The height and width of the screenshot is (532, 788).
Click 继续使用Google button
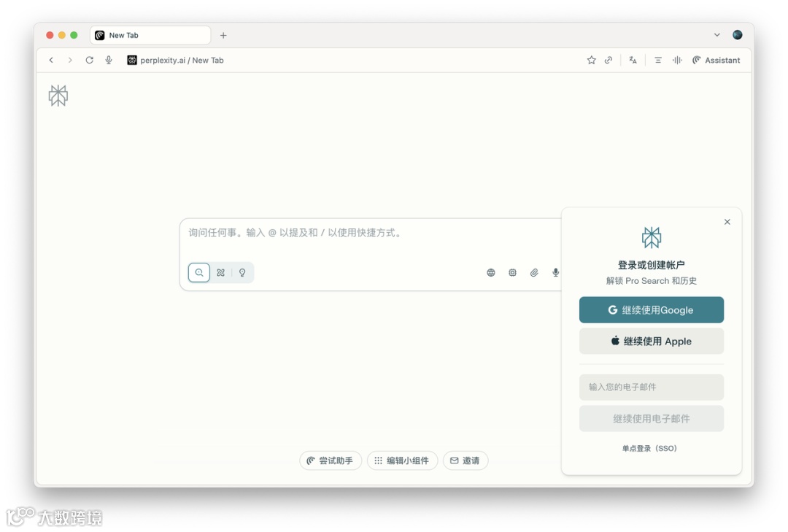pos(652,309)
